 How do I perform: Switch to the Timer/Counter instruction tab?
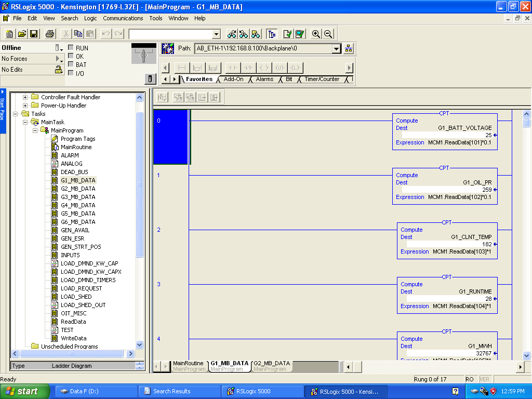coord(322,79)
